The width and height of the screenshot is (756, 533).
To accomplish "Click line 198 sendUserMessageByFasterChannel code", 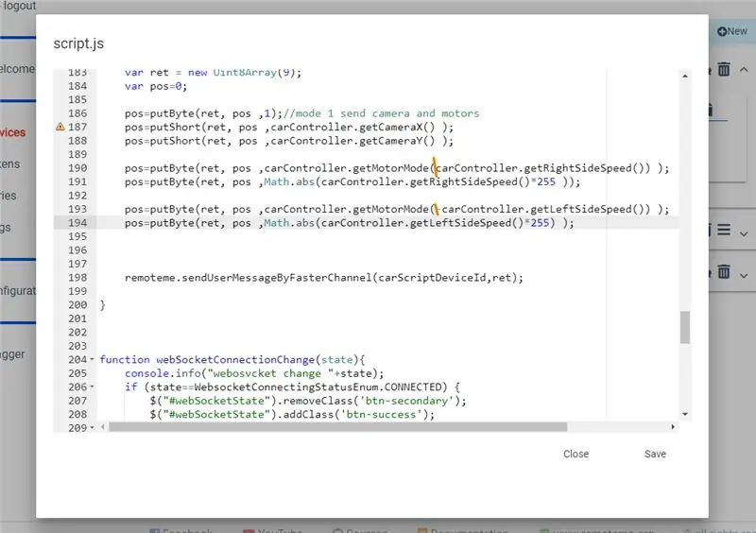I will coord(277,278).
